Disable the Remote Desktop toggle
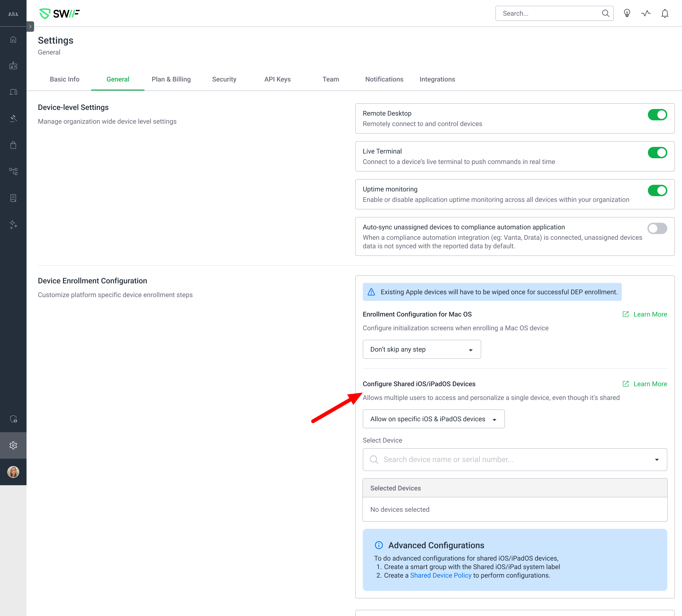This screenshot has height=616, width=682. (657, 115)
